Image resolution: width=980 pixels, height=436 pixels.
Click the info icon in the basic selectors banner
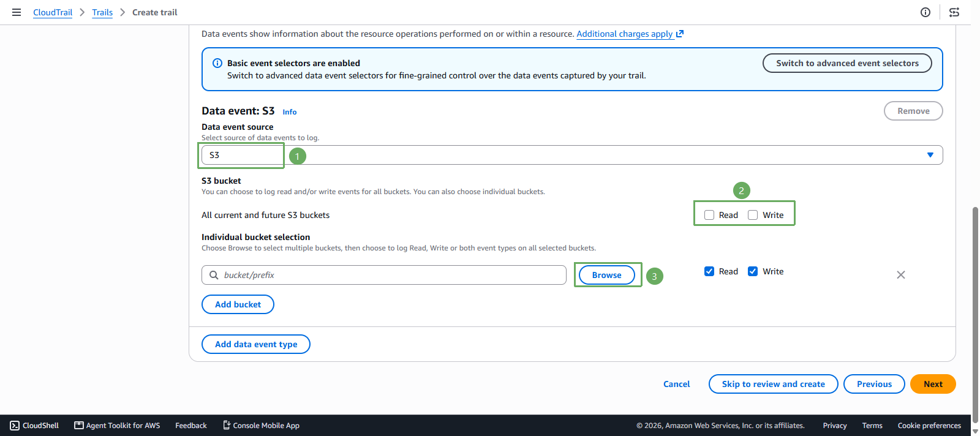[x=217, y=63]
